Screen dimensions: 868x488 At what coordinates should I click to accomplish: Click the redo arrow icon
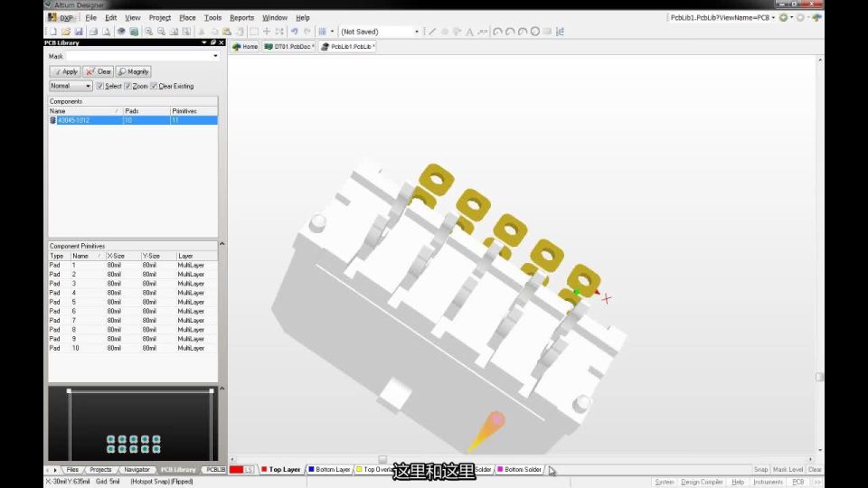pyautogui.click(x=307, y=32)
